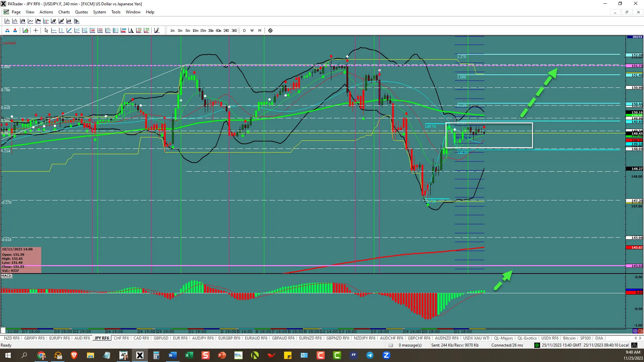Click the Windows Start button
Screen dimensions: 644x362
coord(8,355)
